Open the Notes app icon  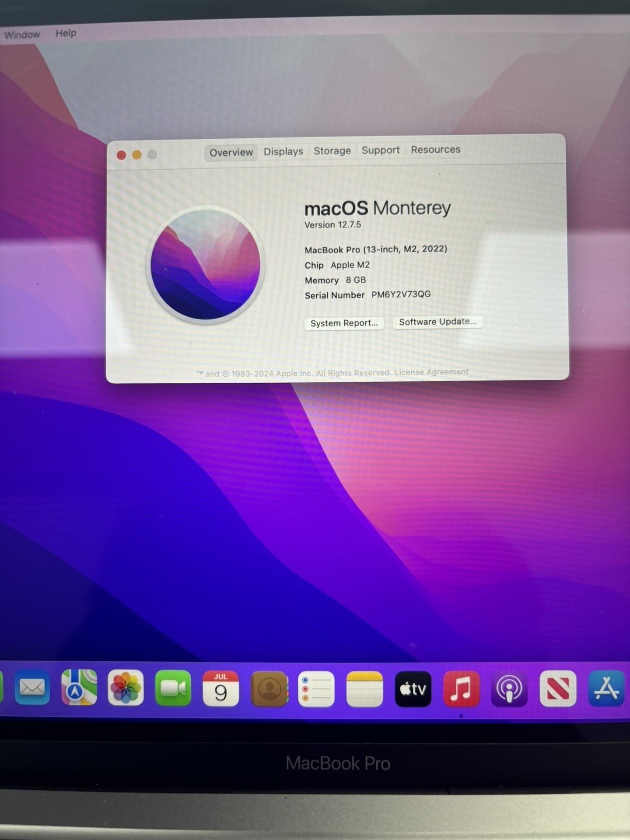tap(364, 689)
